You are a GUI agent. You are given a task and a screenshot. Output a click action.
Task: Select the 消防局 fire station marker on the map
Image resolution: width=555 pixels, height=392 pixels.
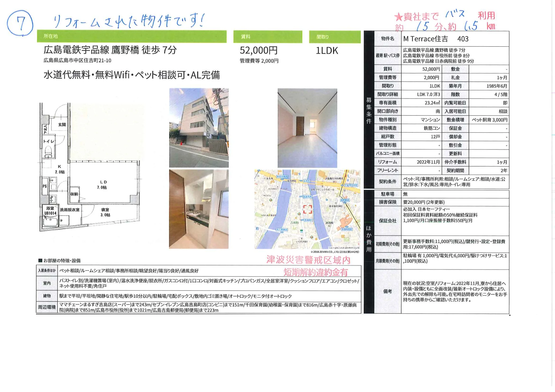click(329, 223)
